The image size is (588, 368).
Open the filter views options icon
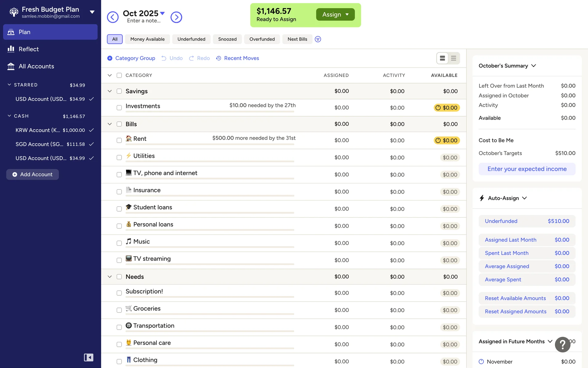pos(318,39)
